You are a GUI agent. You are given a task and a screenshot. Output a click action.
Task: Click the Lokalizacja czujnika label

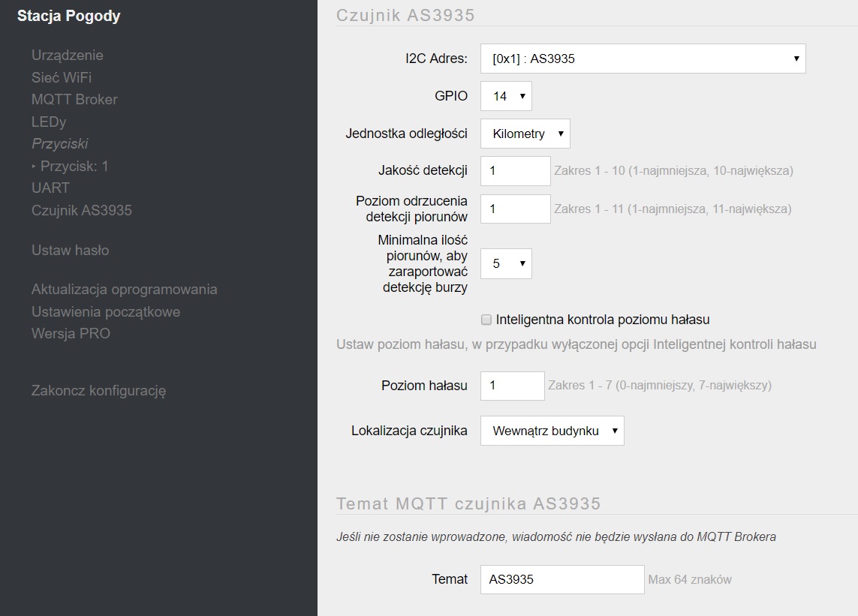(x=409, y=431)
